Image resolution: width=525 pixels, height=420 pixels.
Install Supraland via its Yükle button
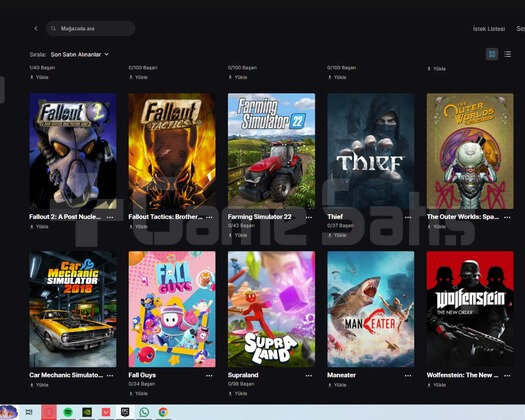238,394
